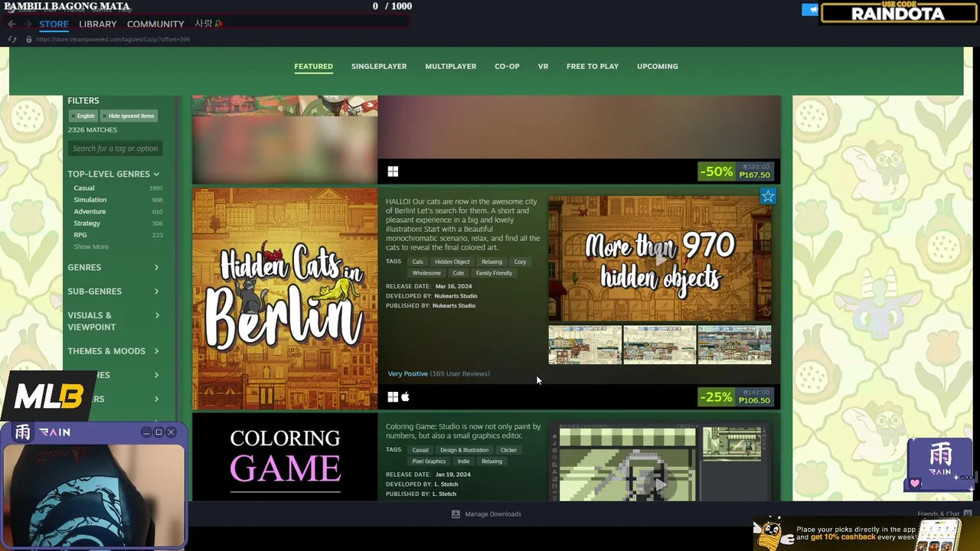Image resolution: width=980 pixels, height=551 pixels.
Task: Select the first small Berlin screenshot thumbnail
Action: [x=585, y=344]
